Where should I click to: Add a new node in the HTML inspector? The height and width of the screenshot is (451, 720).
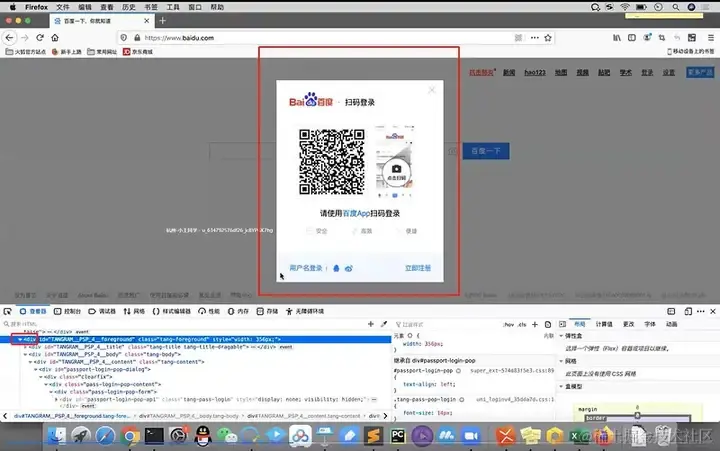click(x=371, y=324)
